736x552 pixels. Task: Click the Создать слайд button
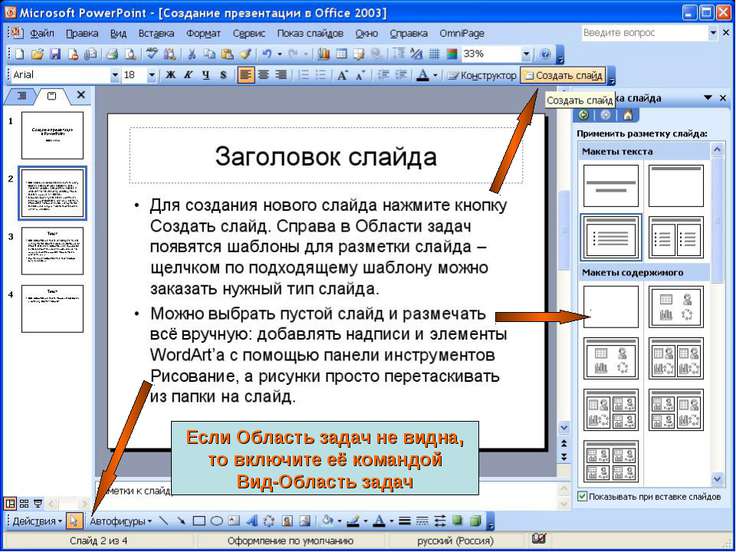pos(563,75)
